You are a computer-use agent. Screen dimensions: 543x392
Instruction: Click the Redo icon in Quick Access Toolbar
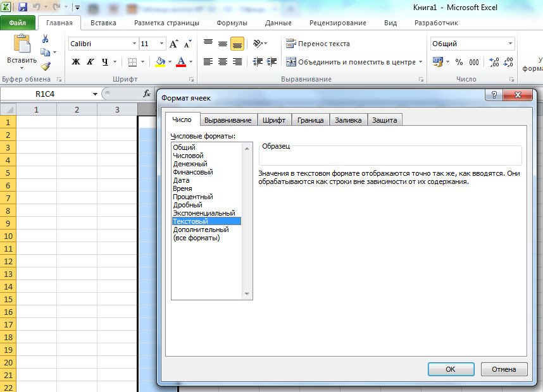[57, 7]
